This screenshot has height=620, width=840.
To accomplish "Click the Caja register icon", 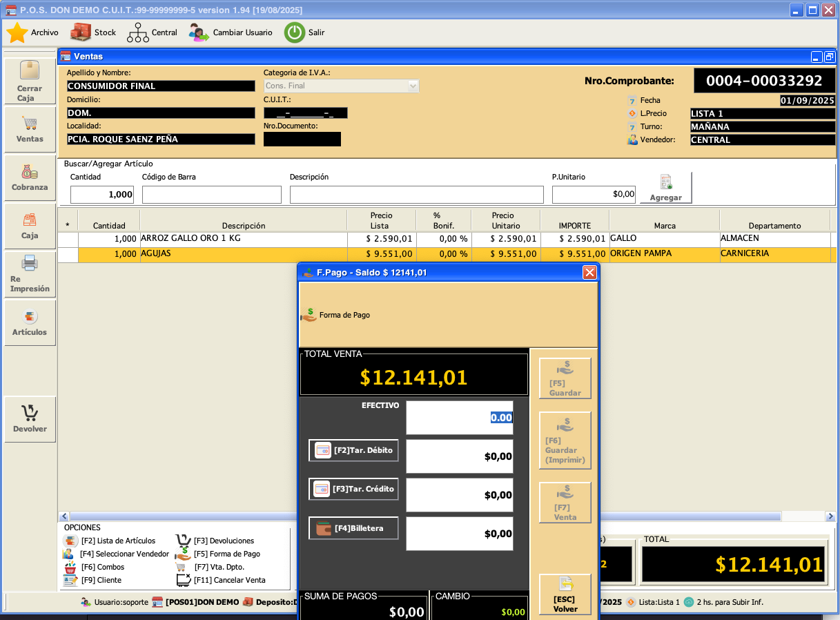I will click(x=30, y=221).
